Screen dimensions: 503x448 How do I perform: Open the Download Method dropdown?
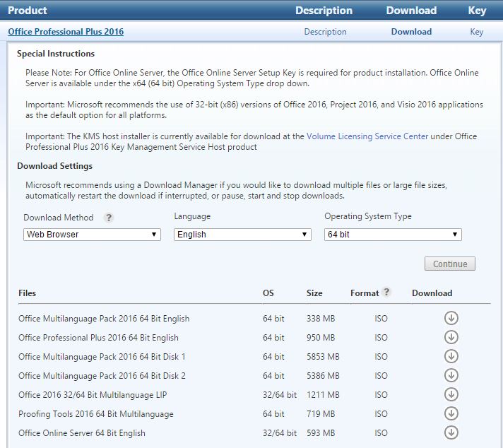click(92, 235)
